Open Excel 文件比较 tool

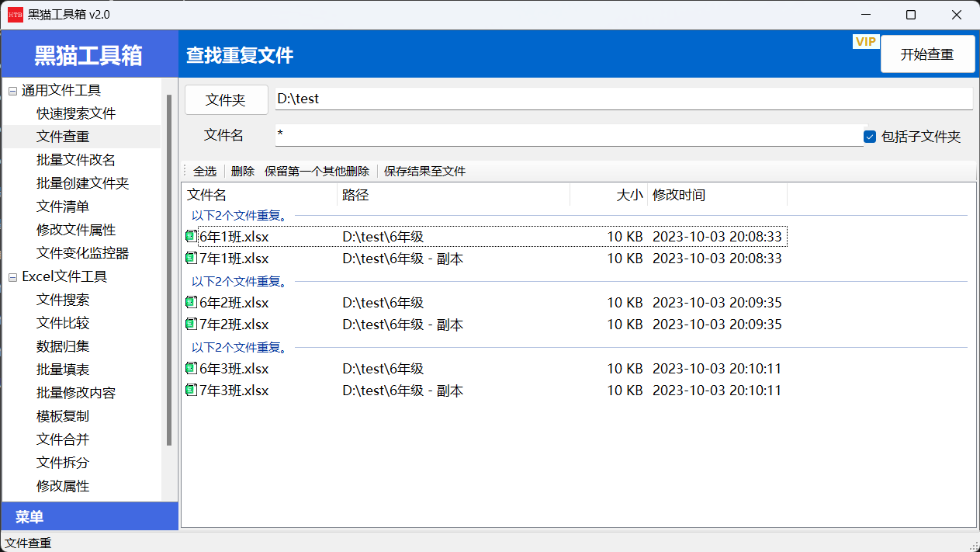(x=63, y=323)
